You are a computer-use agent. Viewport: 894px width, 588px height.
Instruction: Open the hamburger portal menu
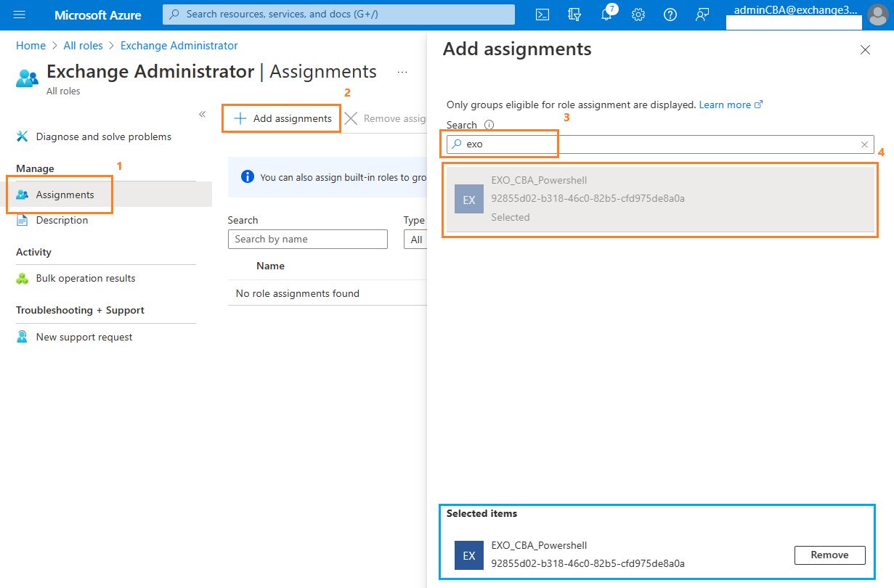tap(20, 15)
